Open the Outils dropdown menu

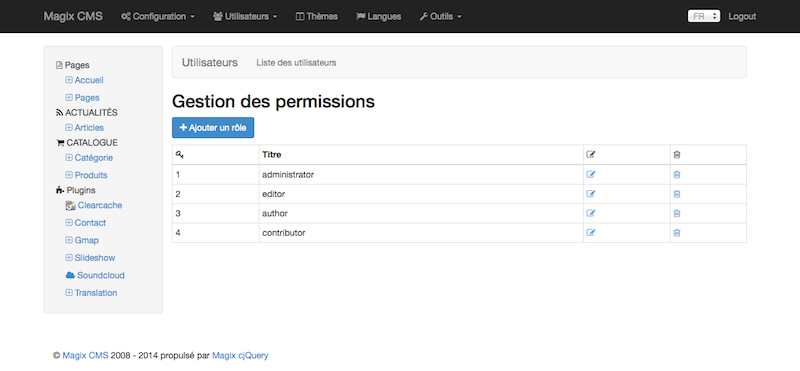pos(441,16)
